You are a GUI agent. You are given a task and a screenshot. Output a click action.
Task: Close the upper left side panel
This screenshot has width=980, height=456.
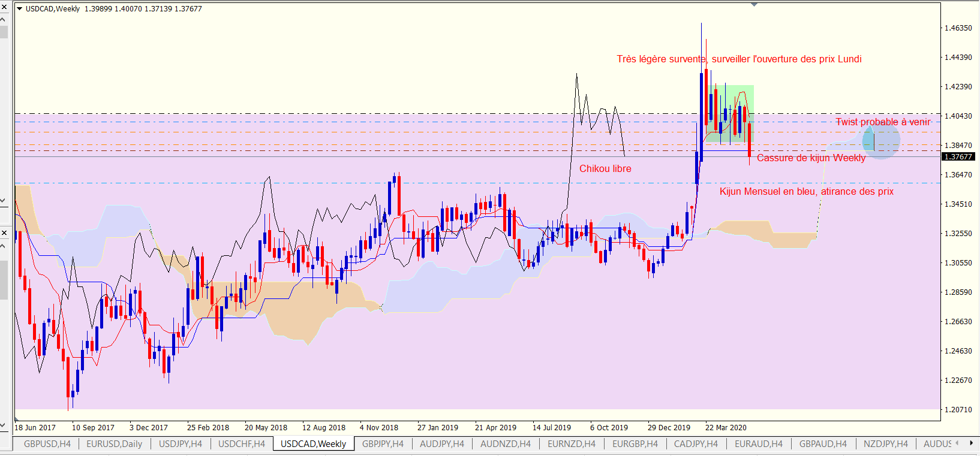click(x=4, y=7)
